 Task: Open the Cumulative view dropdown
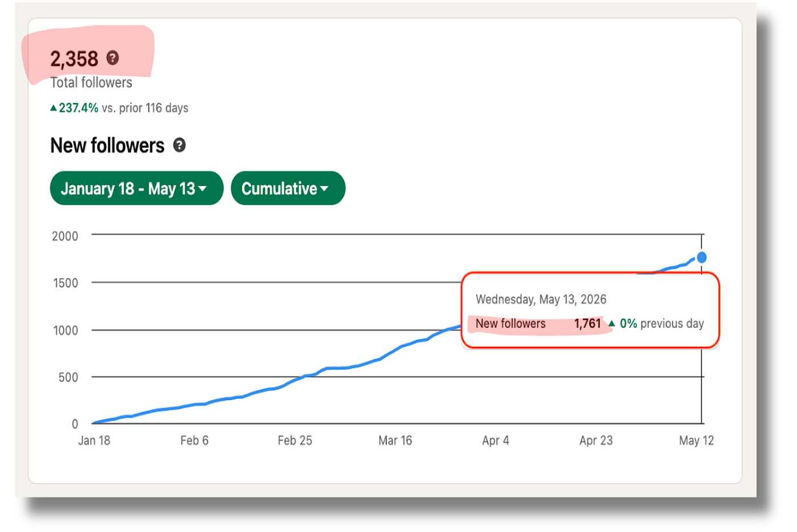pos(288,188)
